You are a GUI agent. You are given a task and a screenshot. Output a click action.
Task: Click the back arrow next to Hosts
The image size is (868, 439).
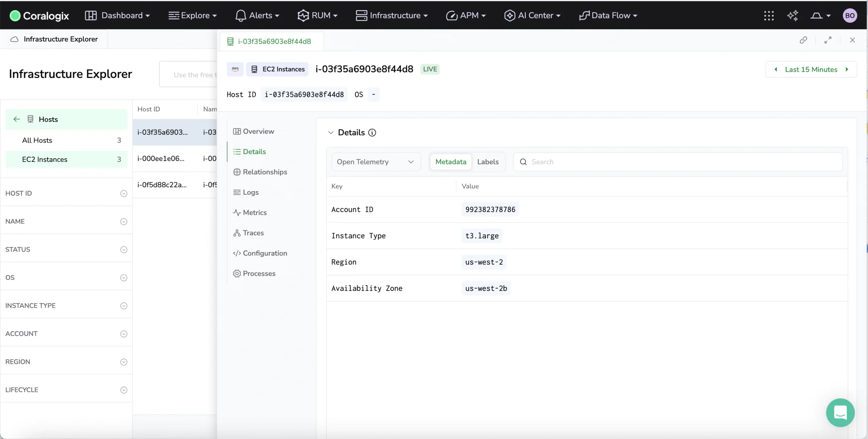(x=16, y=119)
